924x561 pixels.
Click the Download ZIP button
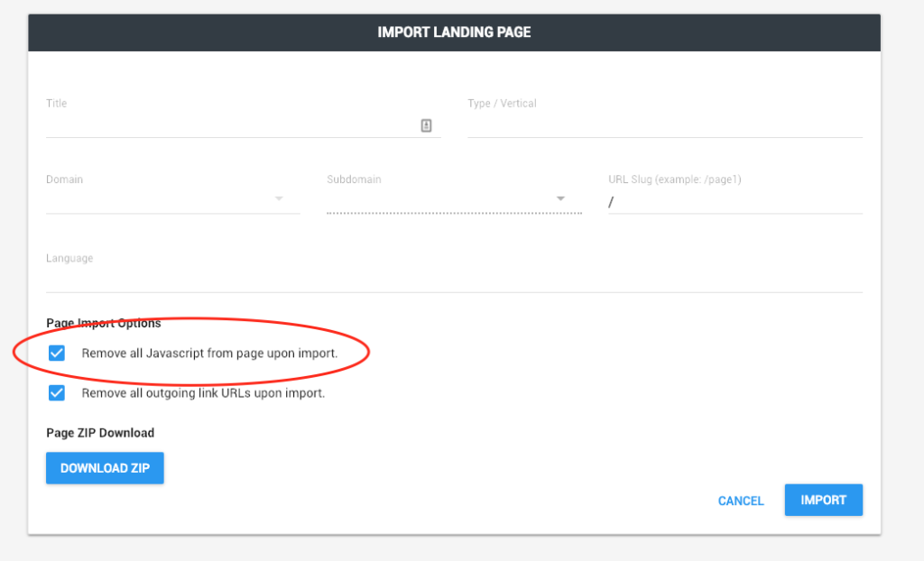pyautogui.click(x=105, y=468)
